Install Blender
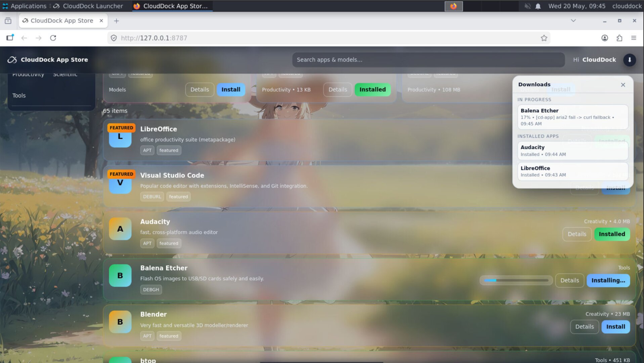 615,327
